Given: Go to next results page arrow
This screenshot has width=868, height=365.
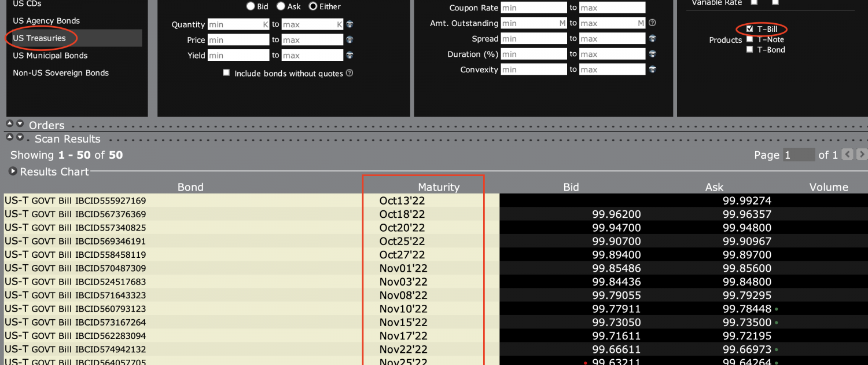Looking at the screenshot, I should pos(861,155).
